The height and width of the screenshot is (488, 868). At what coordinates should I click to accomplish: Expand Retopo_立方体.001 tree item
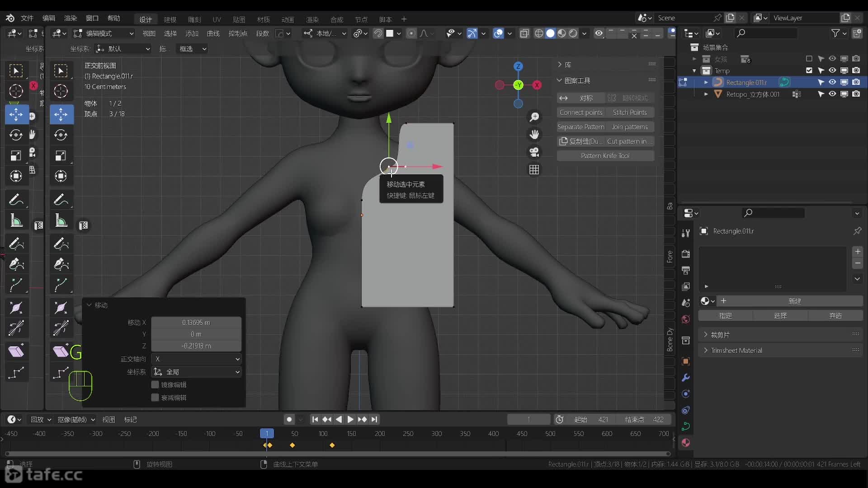[x=706, y=94]
